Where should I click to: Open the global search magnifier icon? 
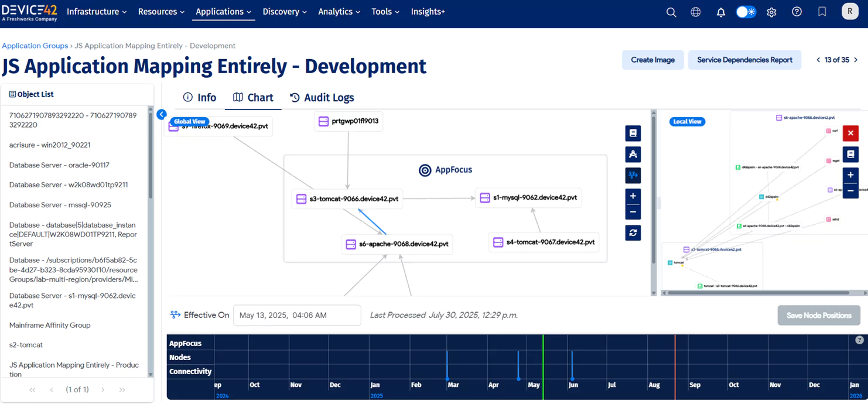(x=671, y=12)
